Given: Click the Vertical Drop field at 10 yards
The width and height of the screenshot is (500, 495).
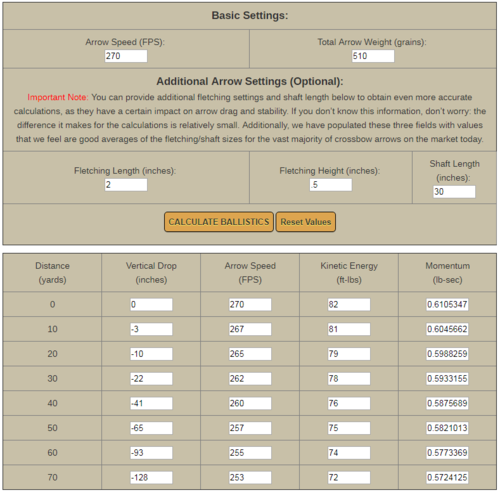Looking at the screenshot, I should (151, 329).
